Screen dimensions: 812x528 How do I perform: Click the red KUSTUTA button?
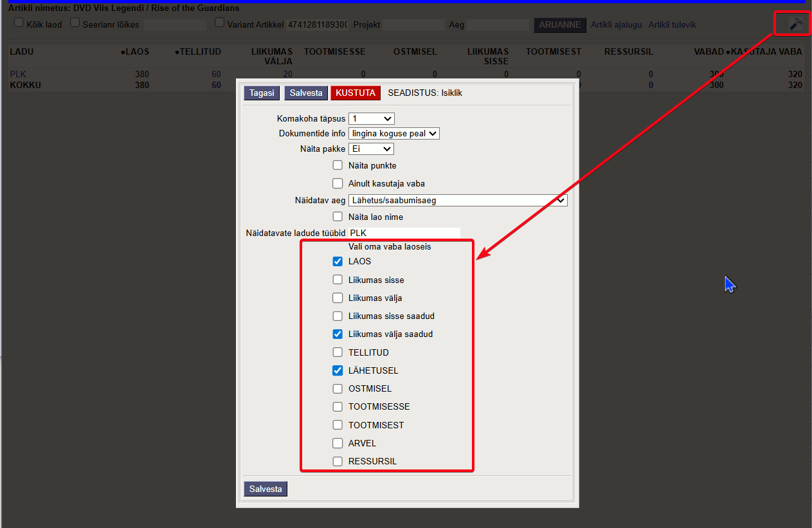(356, 93)
